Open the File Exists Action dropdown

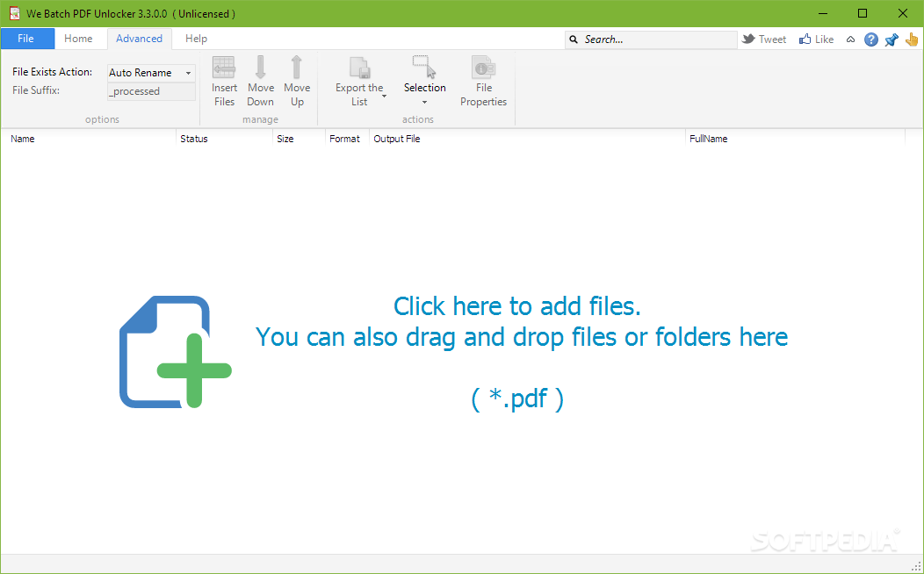coord(151,73)
